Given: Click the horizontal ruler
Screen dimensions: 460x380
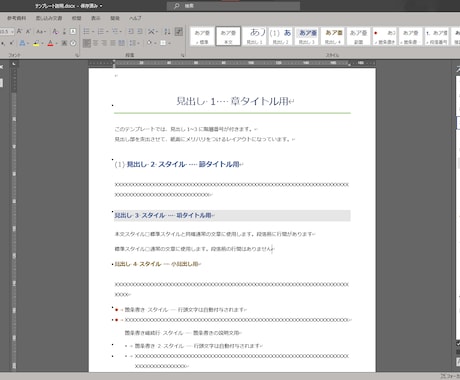Looking at the screenshot, I should point(232,63).
